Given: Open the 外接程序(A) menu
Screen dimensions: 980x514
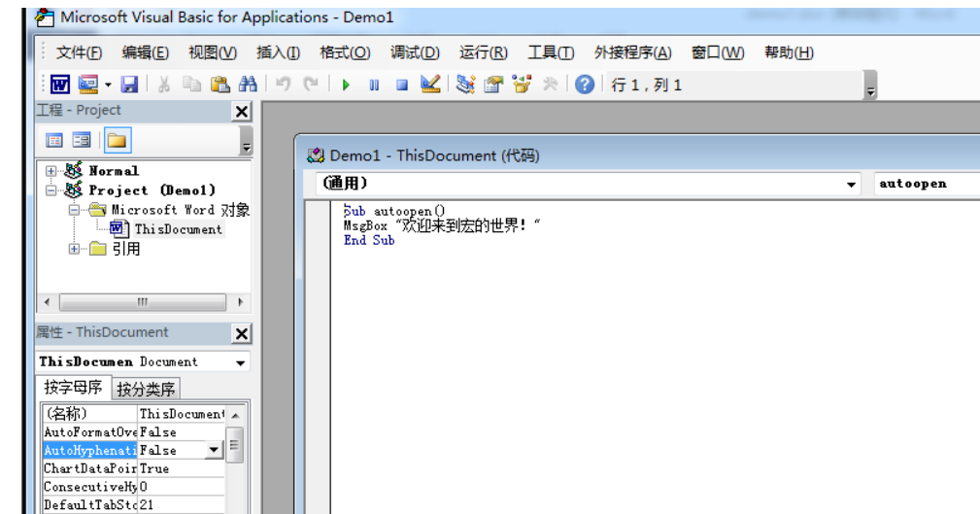Looking at the screenshot, I should [632, 52].
